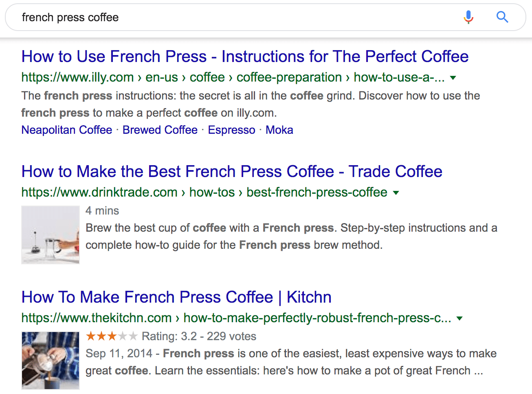Viewport: 532px width, 394px height.
Task: Open the Espresso sitelink under illy result
Action: click(231, 130)
